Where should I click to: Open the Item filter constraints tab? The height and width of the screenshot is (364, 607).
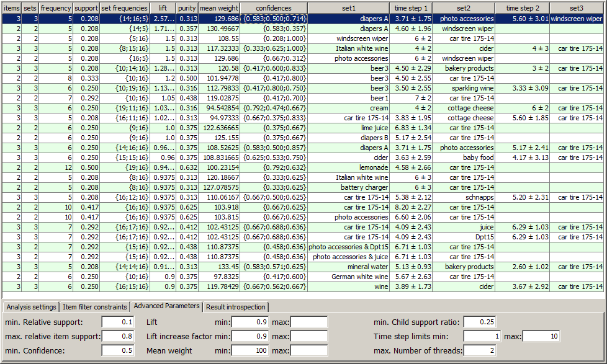(x=94, y=306)
